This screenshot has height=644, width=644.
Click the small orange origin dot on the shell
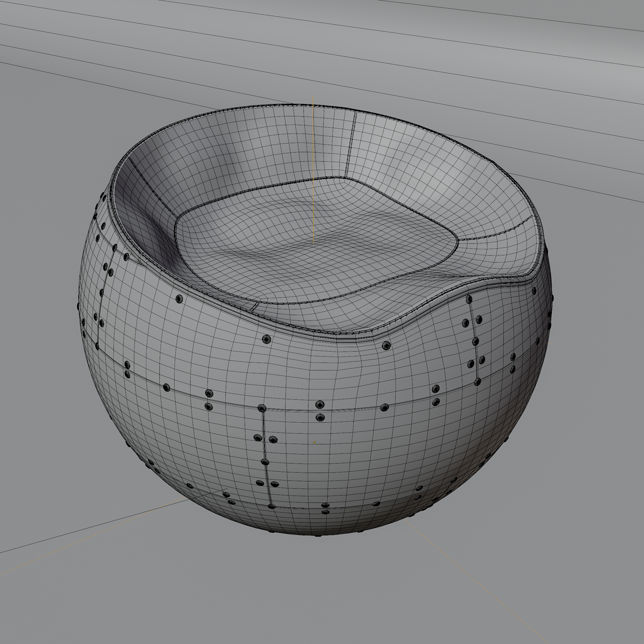(314, 442)
